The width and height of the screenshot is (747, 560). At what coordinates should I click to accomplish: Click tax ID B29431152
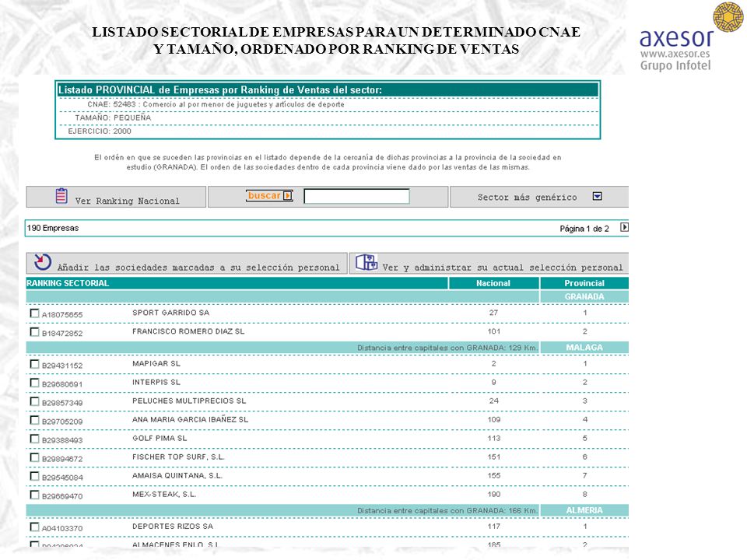[62, 366]
